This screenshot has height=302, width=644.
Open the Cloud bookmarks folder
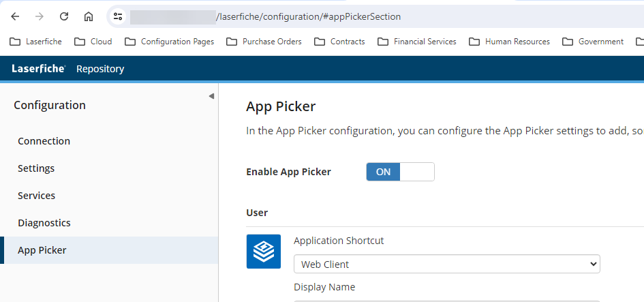93,42
